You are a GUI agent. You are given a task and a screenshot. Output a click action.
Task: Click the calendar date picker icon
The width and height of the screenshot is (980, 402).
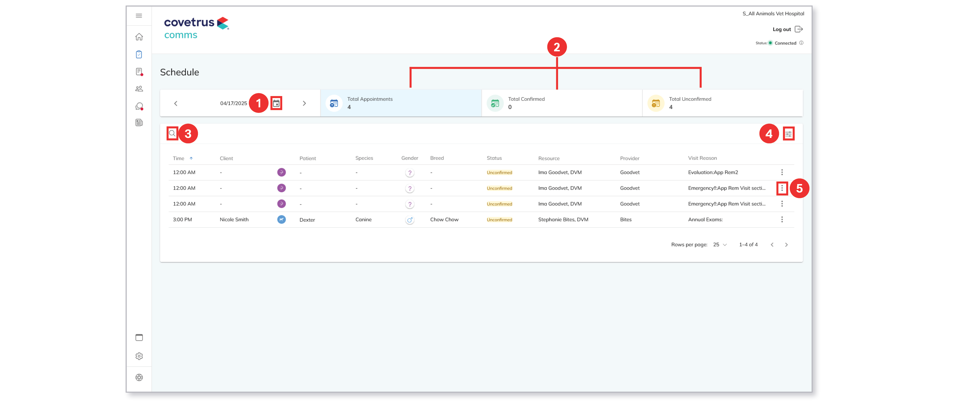click(276, 103)
